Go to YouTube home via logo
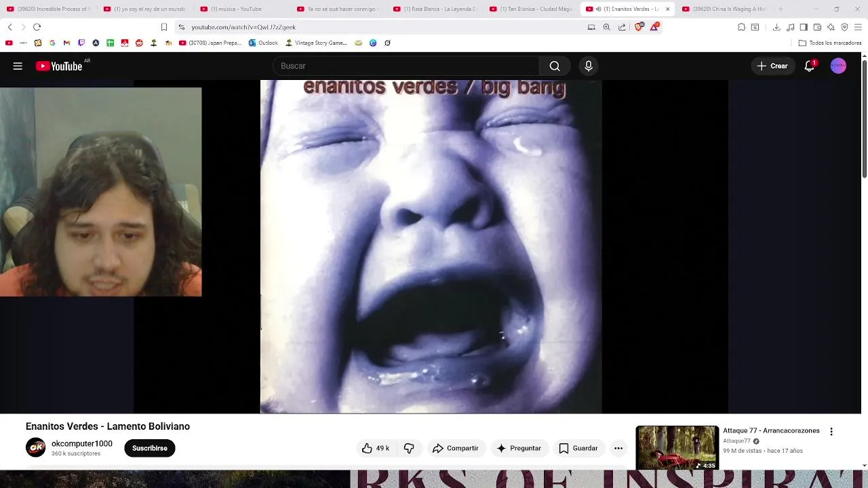Viewport: 868px width, 488px height. tap(59, 66)
